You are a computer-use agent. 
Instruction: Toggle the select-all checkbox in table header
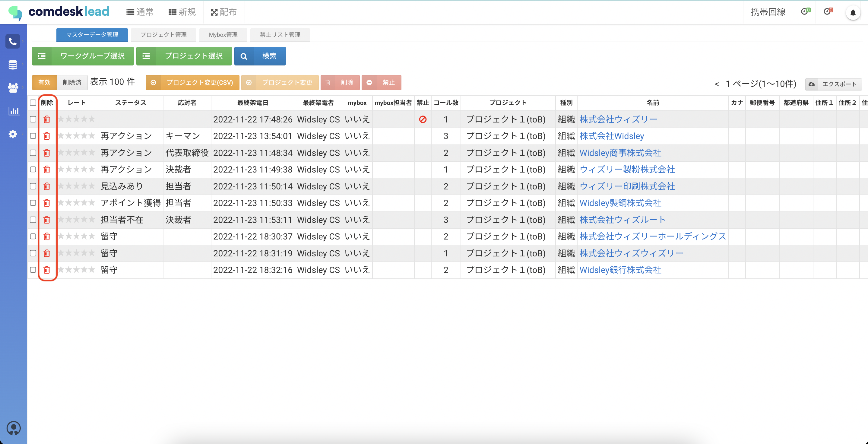pyautogui.click(x=33, y=103)
